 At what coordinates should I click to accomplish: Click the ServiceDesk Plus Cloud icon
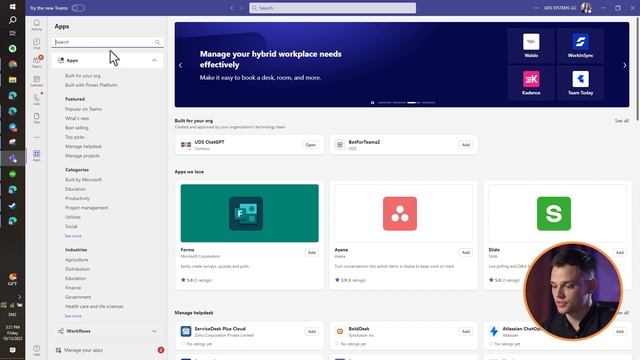coord(186,331)
